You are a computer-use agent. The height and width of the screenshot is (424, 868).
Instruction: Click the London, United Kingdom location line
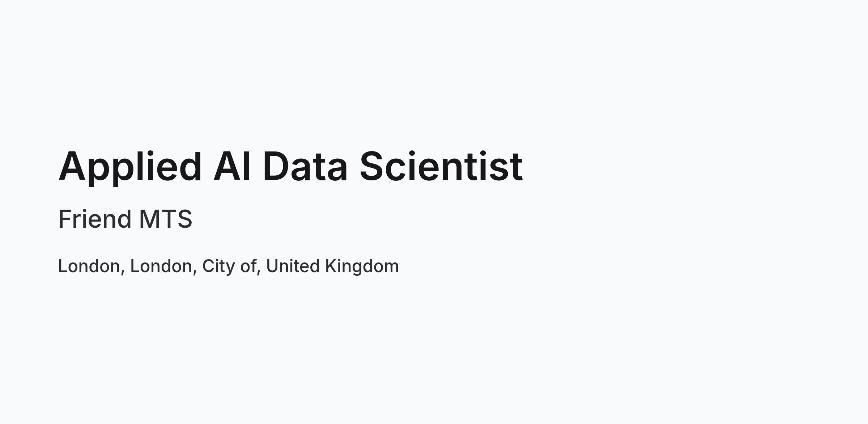click(228, 266)
